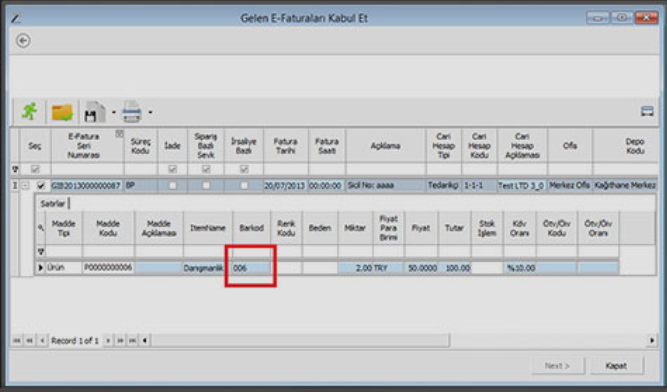Go to first record navigator button
This screenshot has width=667, height=392.
pyautogui.click(x=17, y=341)
